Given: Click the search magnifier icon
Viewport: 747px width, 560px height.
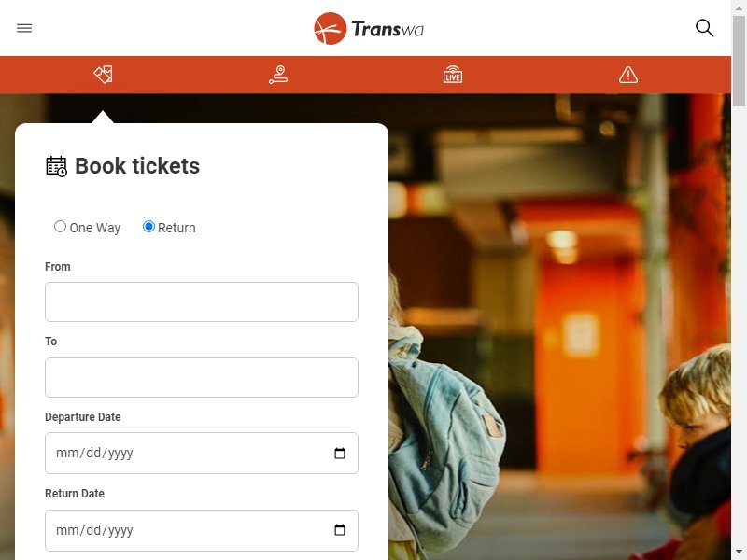Looking at the screenshot, I should pyautogui.click(x=704, y=28).
